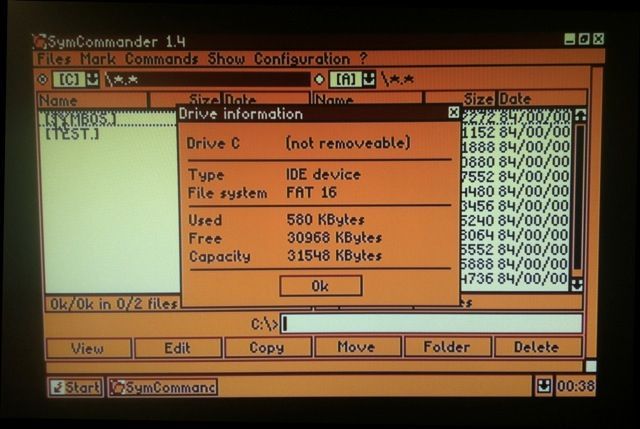This screenshot has height=429, width=640.
Task: Click the Folder button
Action: [x=447, y=347]
